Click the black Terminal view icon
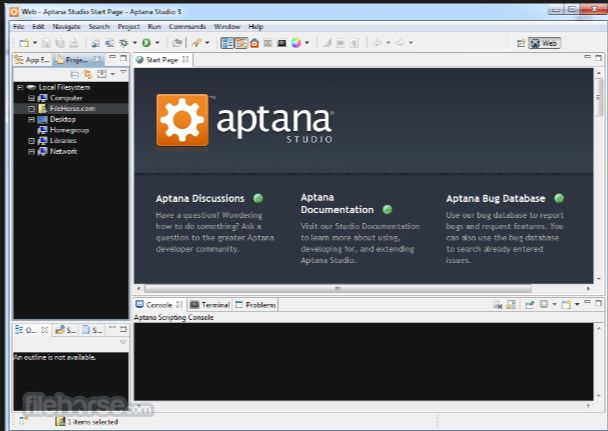Image resolution: width=608 pixels, height=431 pixels. tap(282, 43)
